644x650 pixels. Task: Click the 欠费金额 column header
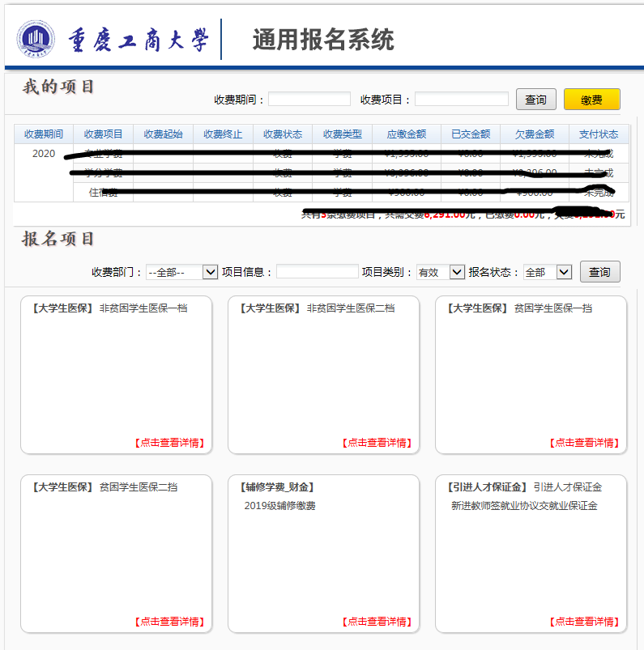535,134
